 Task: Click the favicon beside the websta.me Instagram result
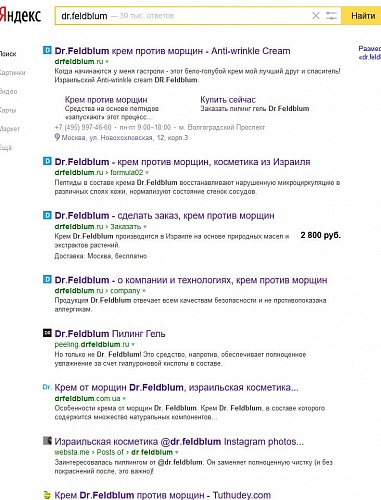(x=47, y=441)
